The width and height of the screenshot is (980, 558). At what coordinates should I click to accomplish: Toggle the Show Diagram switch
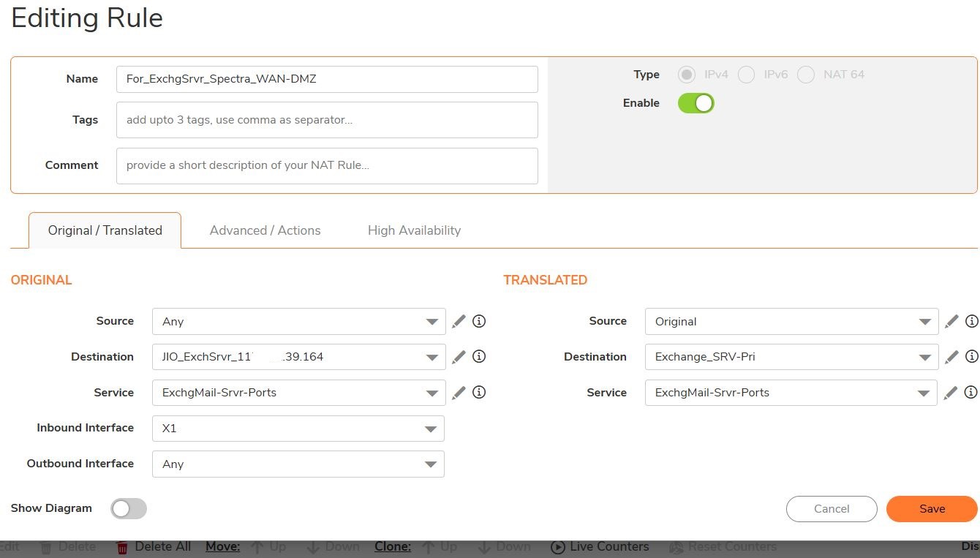[x=129, y=508]
